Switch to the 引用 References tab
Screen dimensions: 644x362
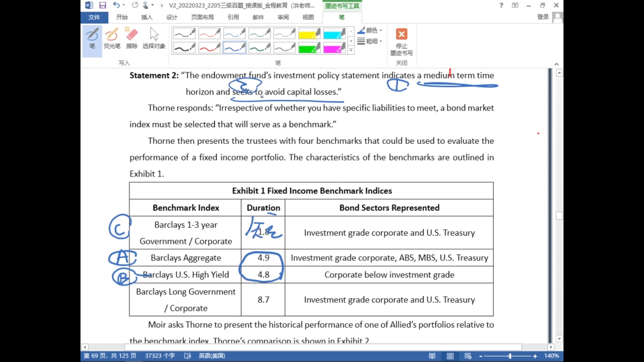[233, 18]
